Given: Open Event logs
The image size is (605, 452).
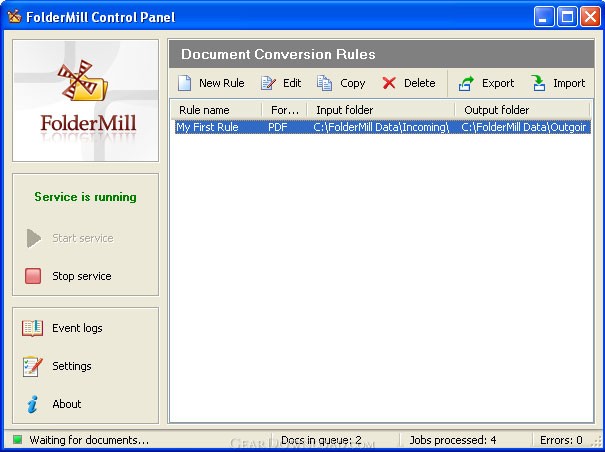Looking at the screenshot, I should click(x=77, y=328).
